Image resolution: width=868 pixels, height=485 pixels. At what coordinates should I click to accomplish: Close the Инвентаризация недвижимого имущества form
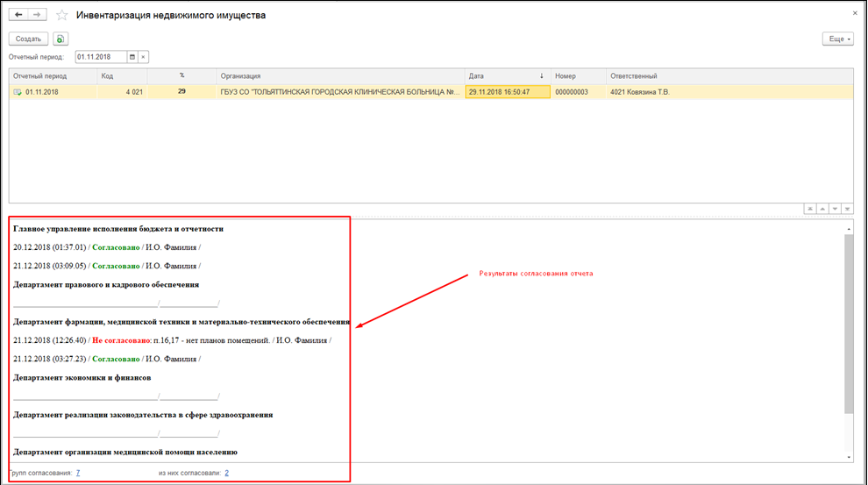(x=854, y=15)
